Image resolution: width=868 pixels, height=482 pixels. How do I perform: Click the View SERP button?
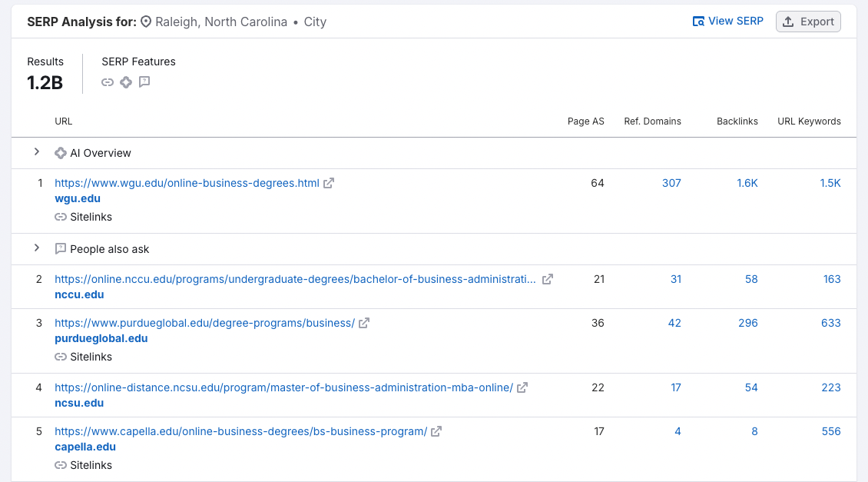click(x=727, y=21)
